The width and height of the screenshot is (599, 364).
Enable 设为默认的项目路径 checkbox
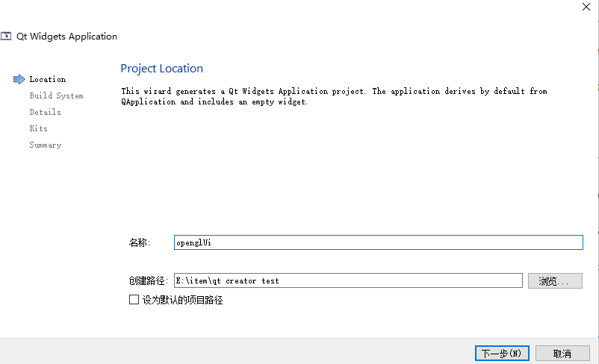134,300
